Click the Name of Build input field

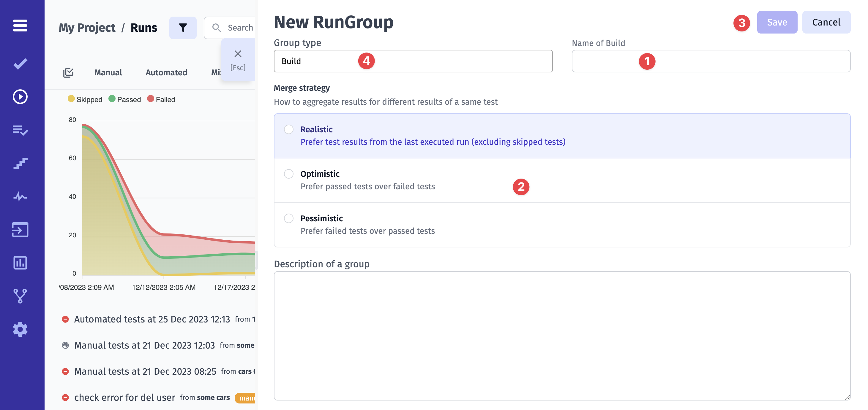click(x=711, y=61)
